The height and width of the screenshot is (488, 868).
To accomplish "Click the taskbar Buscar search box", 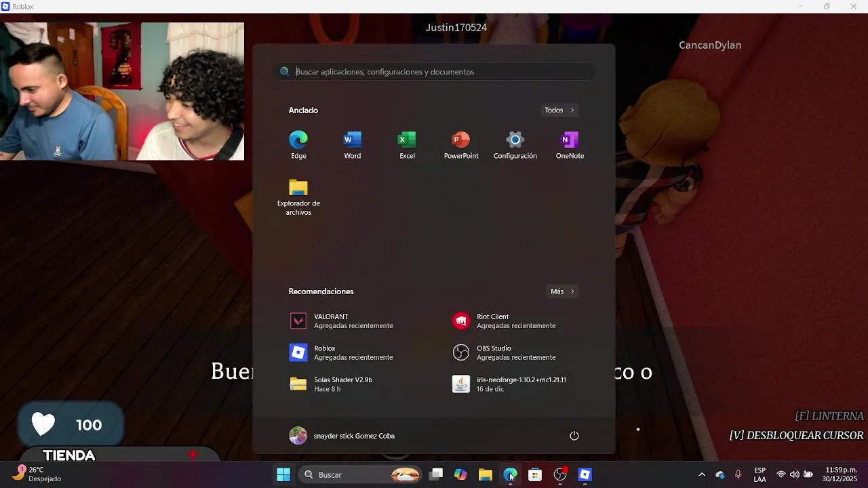I will tap(361, 474).
